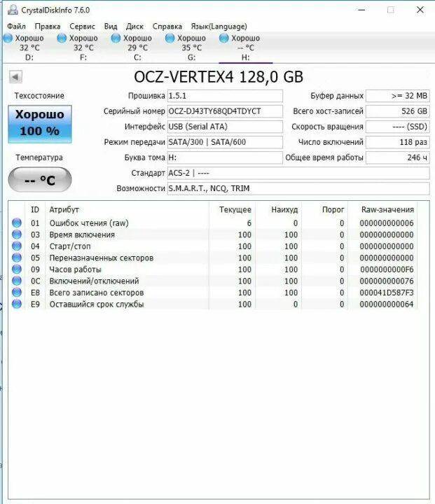Click the serial number field OCZ-DJ43TY68QD4TDYCT
The height and width of the screenshot is (504, 435).
225,111
